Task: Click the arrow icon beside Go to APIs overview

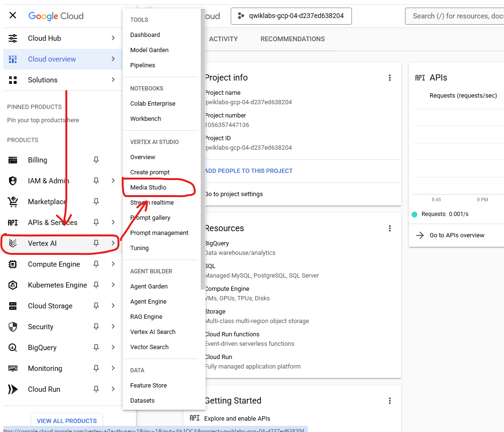Action: tap(420, 235)
